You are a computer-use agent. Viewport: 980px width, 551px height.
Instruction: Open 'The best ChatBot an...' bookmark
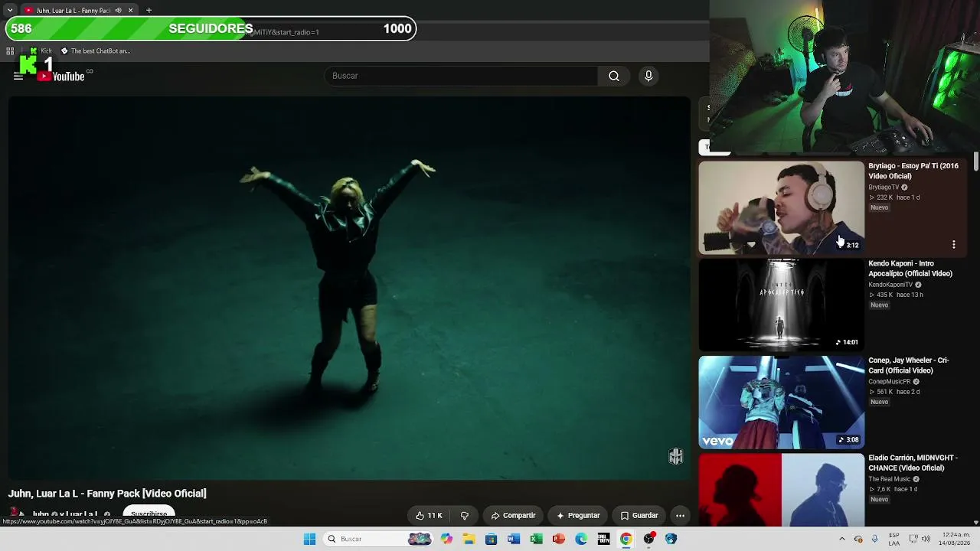click(x=96, y=51)
